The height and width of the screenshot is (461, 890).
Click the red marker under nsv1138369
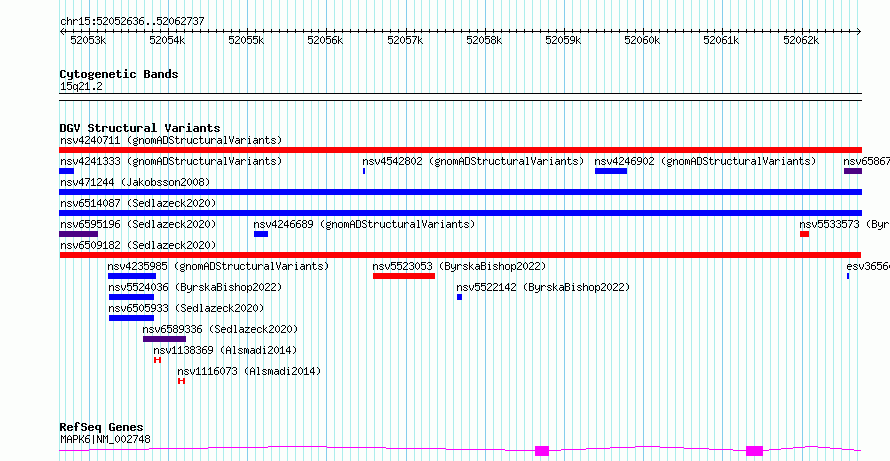158,360
